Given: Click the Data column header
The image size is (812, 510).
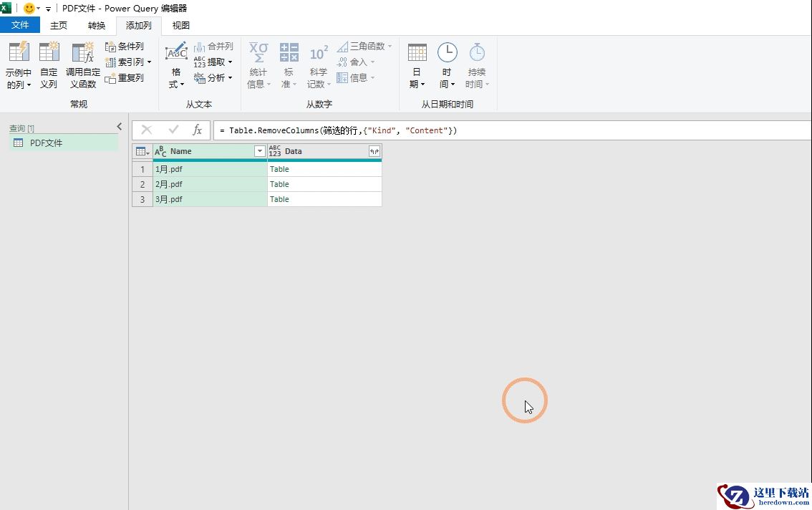Looking at the screenshot, I should pos(324,151).
